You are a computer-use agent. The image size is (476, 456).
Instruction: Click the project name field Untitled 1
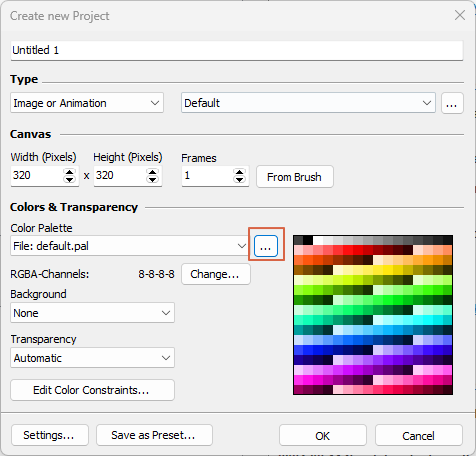(x=237, y=50)
